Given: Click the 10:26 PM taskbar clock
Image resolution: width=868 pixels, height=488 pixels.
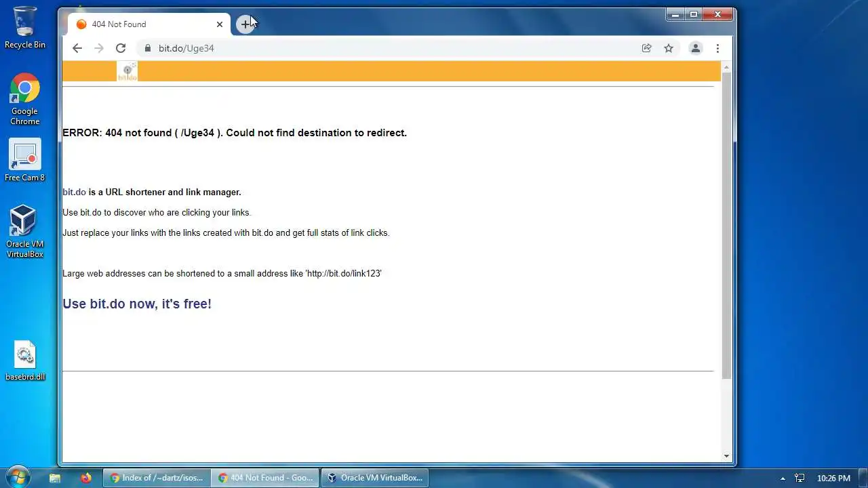Looking at the screenshot, I should (x=833, y=478).
